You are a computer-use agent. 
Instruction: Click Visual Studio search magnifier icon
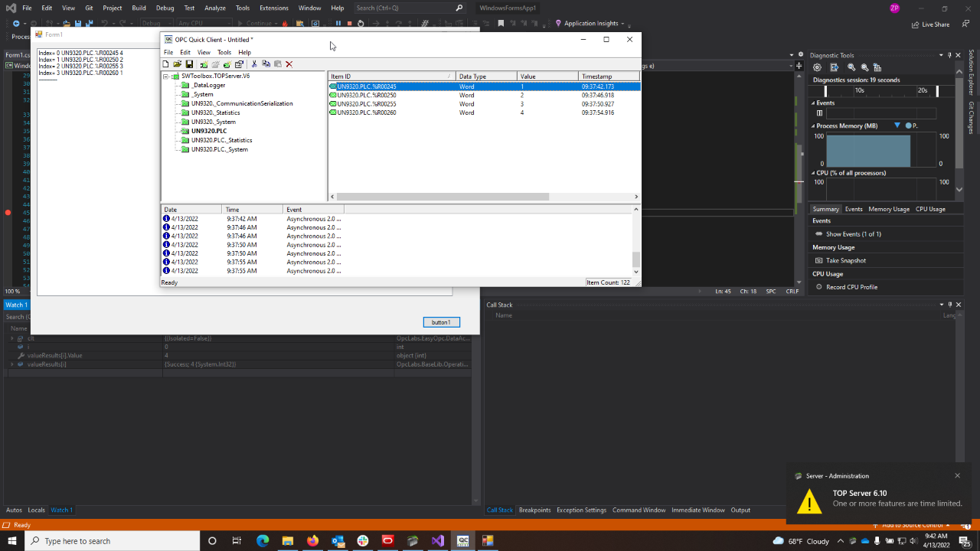coord(459,8)
